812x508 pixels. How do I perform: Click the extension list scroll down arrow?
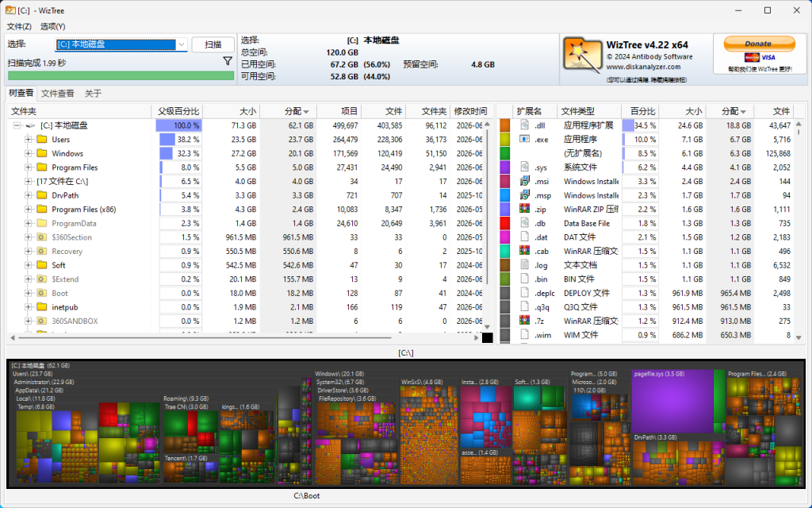799,338
